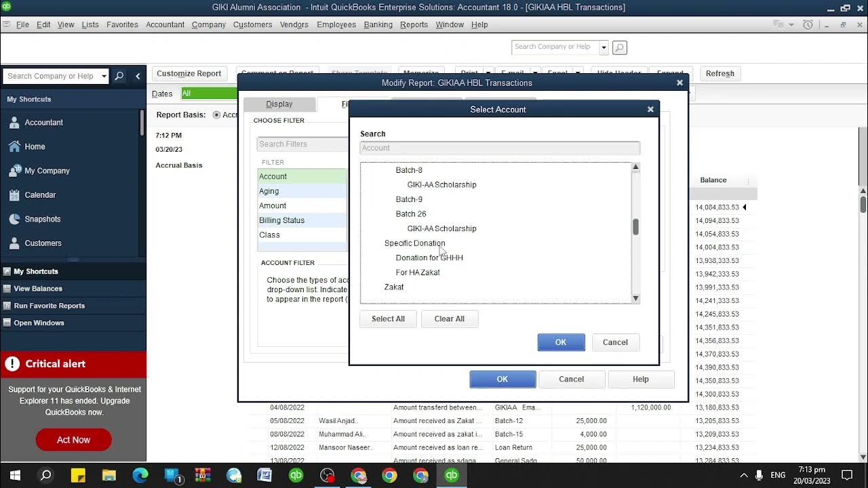868x488 pixels.
Task: Open the Reports menu
Action: click(414, 24)
